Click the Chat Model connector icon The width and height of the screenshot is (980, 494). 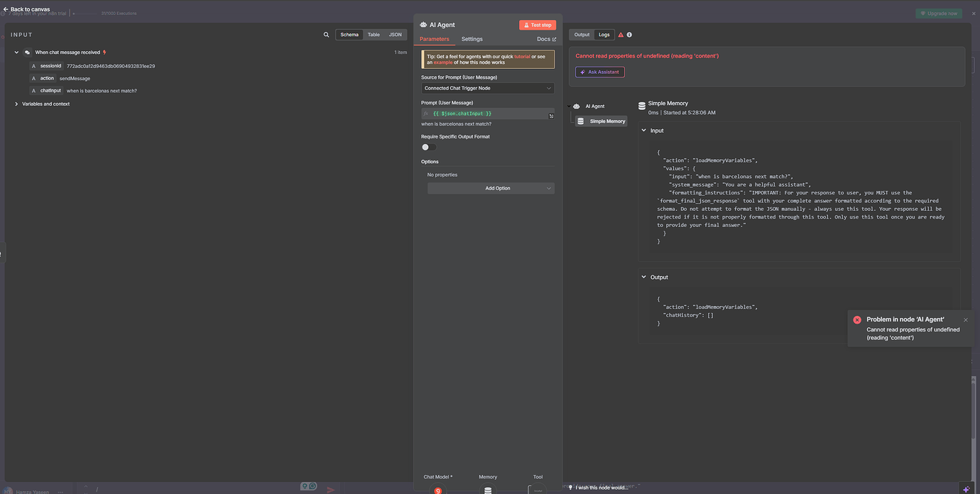(x=437, y=490)
